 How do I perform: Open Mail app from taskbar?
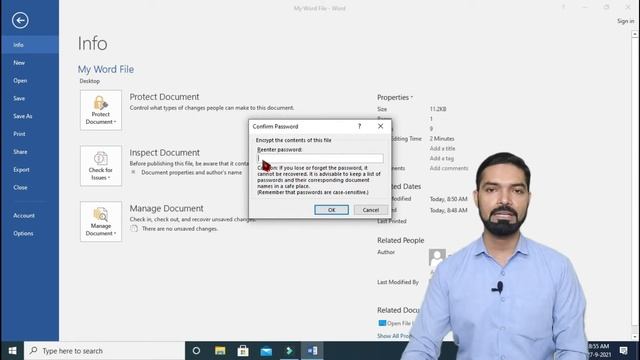[266, 351]
